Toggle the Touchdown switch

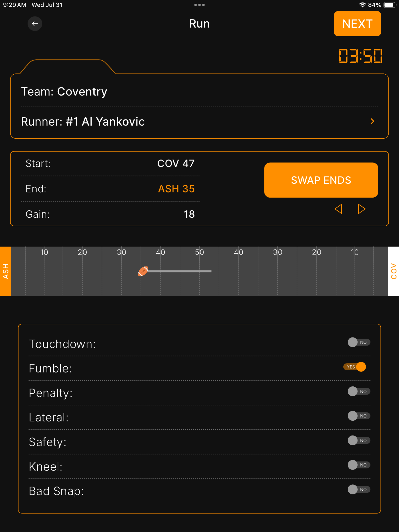point(359,342)
